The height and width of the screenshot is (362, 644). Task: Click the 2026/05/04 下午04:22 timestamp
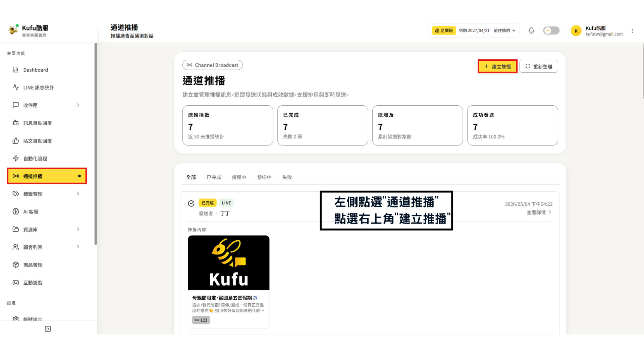pos(529,204)
